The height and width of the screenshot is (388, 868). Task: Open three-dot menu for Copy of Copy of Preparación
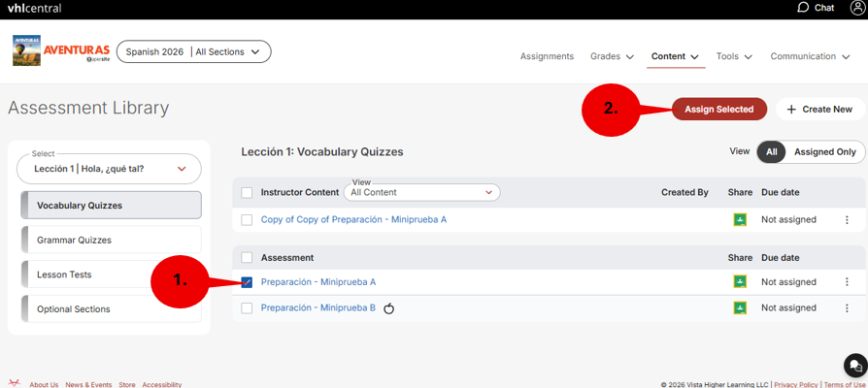click(x=847, y=219)
